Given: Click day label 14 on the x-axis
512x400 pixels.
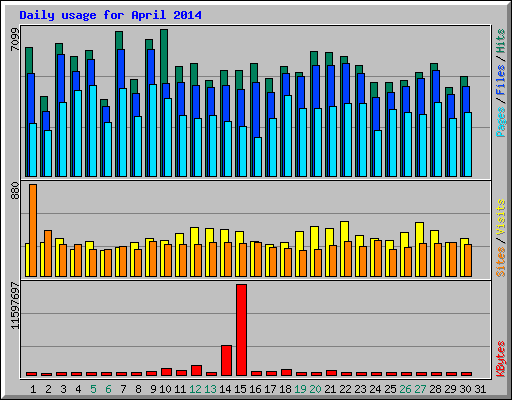Looking at the screenshot, I should click(225, 389).
